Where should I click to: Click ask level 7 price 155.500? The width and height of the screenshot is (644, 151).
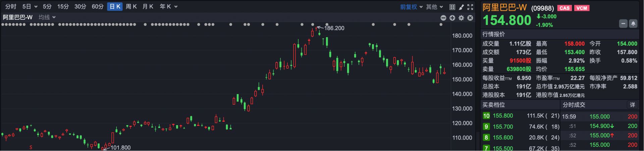(x=503, y=148)
